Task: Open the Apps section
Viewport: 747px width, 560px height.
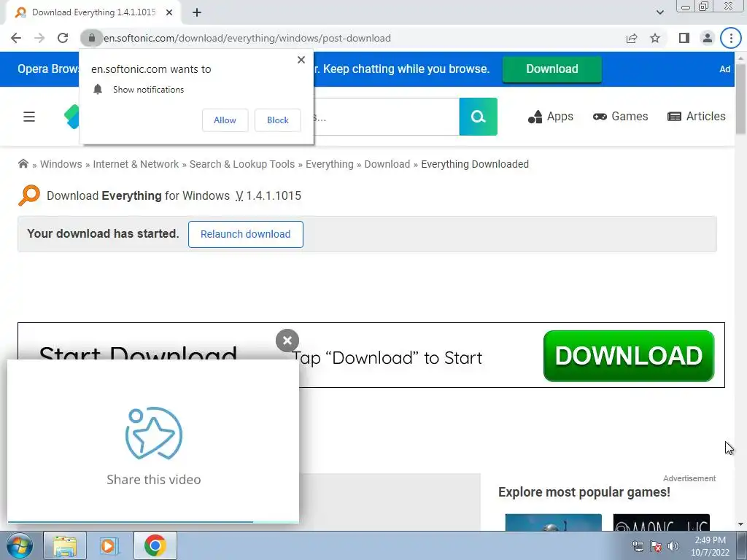Action: (550, 117)
